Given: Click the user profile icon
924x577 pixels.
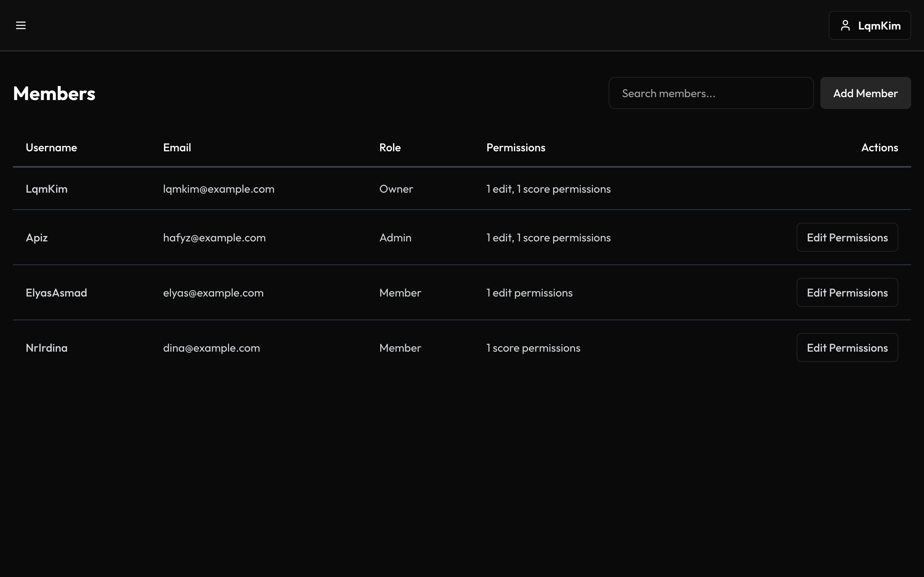Looking at the screenshot, I should pos(845,26).
